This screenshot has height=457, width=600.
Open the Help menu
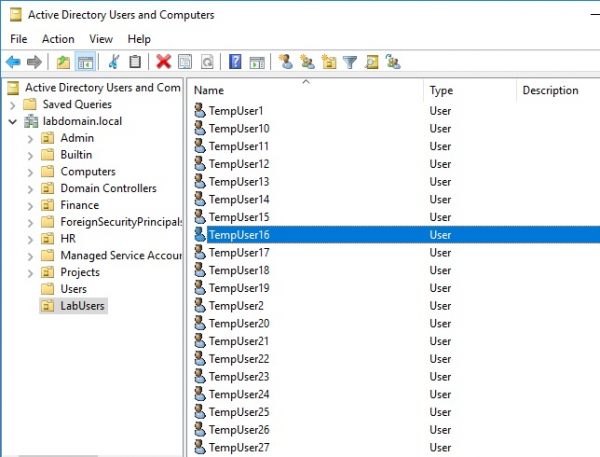139,39
